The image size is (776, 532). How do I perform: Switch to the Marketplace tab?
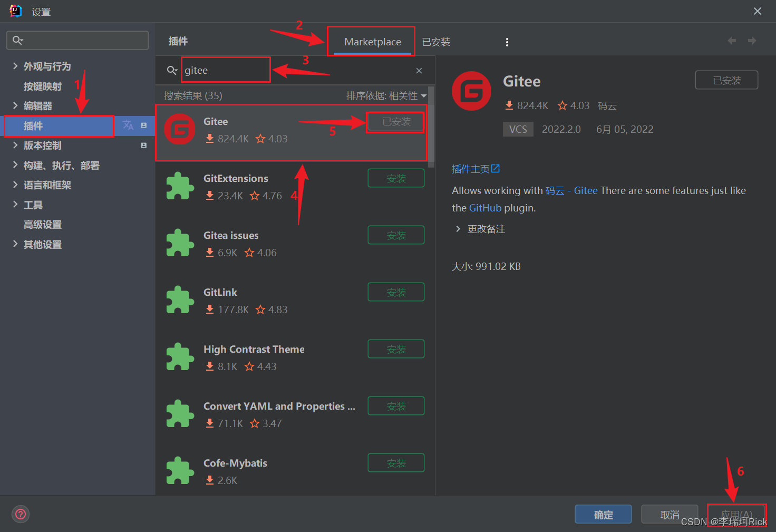(x=373, y=42)
